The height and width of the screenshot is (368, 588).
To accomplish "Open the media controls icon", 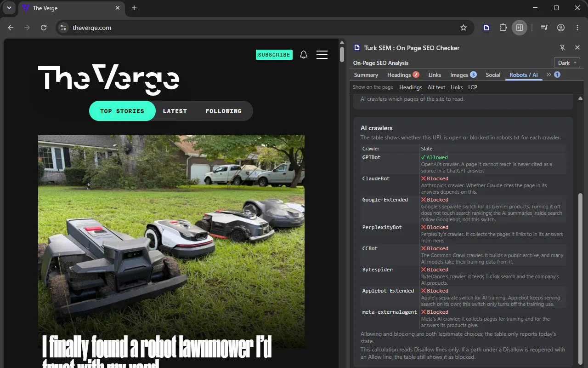I will pos(544,28).
